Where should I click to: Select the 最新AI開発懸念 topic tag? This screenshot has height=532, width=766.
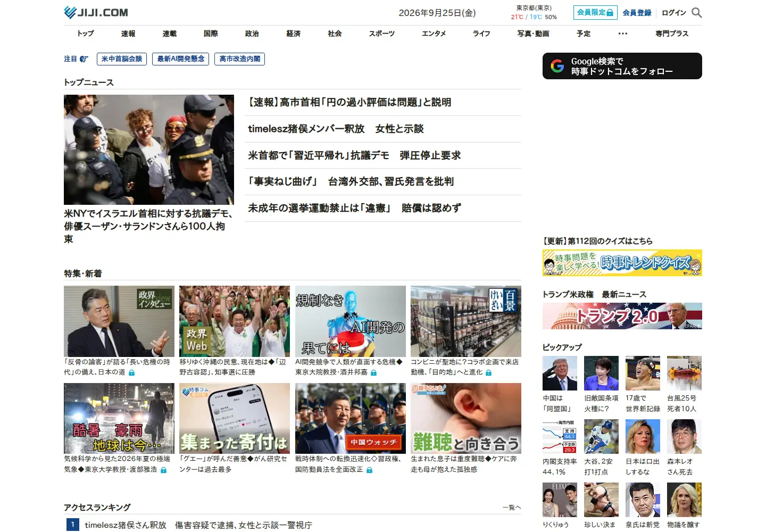click(x=180, y=59)
